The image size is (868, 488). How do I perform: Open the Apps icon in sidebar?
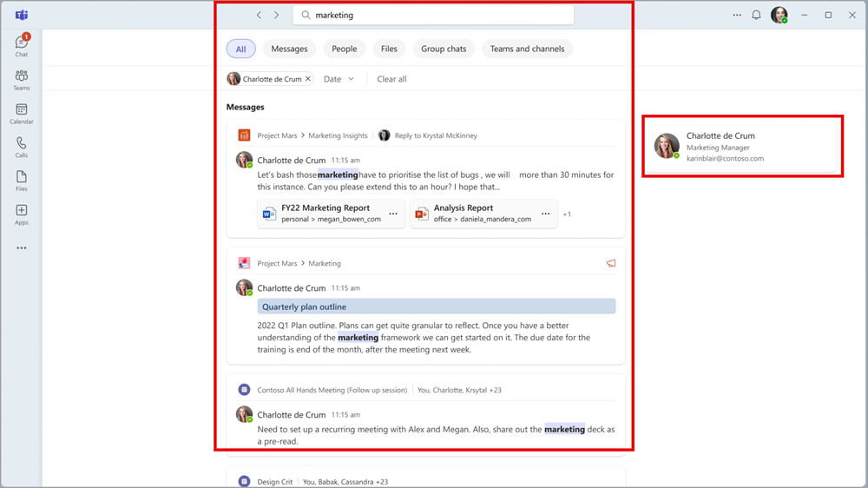[x=21, y=214]
